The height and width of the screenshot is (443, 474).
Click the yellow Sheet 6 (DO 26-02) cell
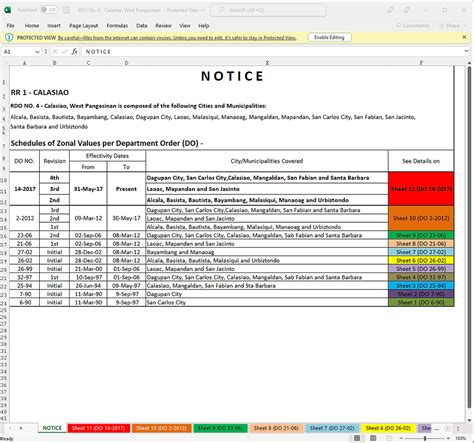(x=421, y=260)
